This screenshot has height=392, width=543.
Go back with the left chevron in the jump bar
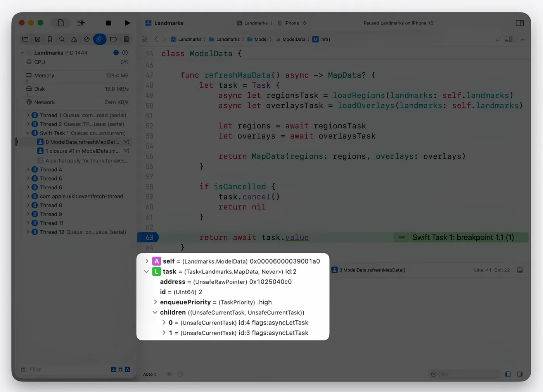pyautogui.click(x=156, y=39)
